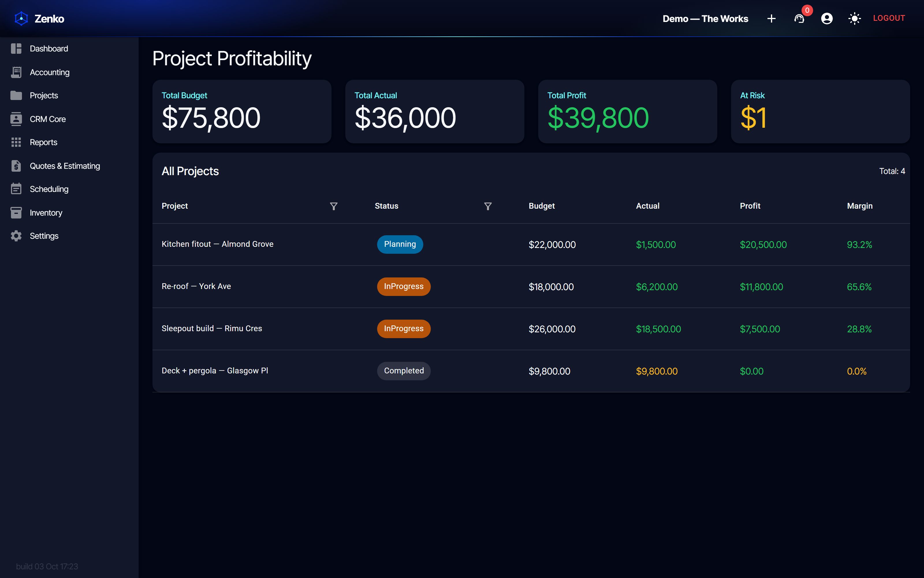Click the Projects folder icon
This screenshot has height=578, width=924.
pos(16,96)
